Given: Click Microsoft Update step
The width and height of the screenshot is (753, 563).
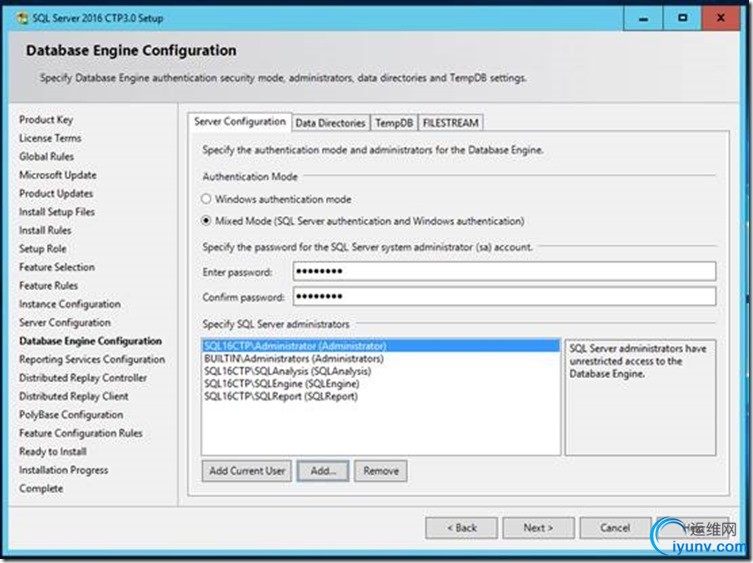Looking at the screenshot, I should pos(58,175).
